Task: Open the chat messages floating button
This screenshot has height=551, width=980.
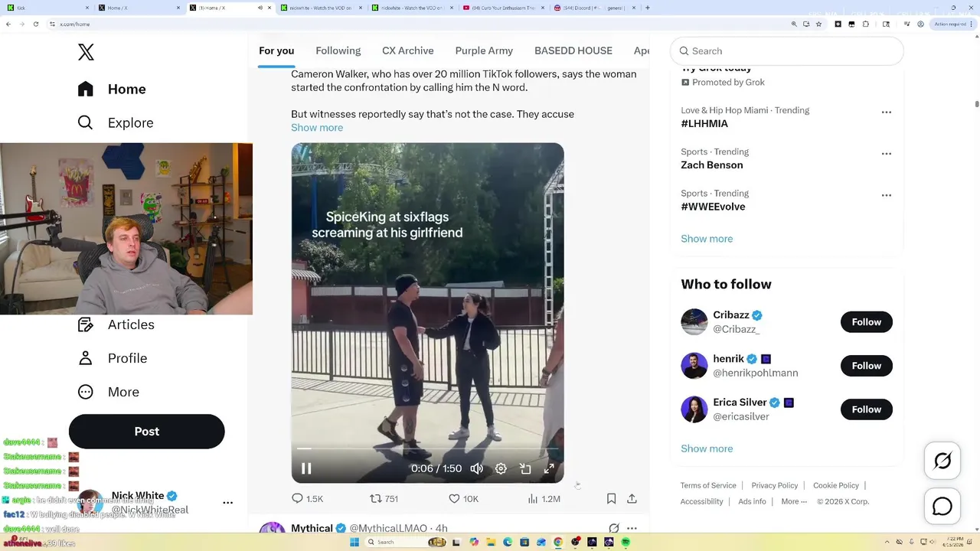Action: click(942, 507)
